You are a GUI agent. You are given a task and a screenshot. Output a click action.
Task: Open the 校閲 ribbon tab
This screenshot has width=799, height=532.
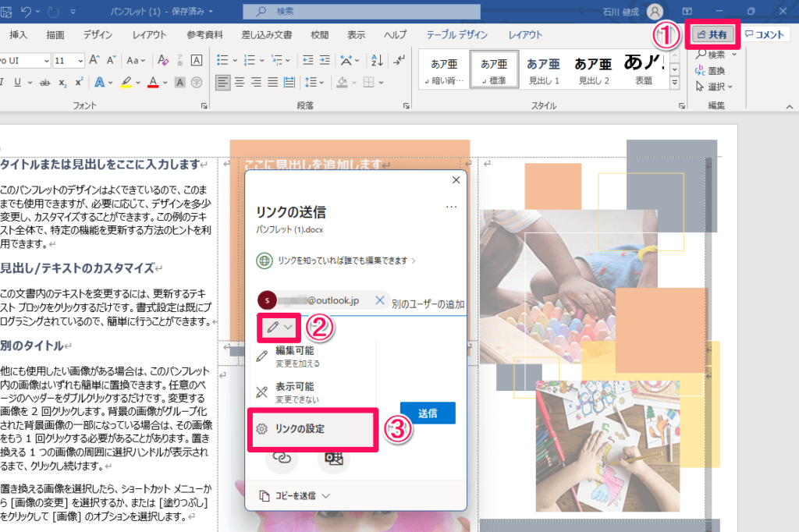point(319,34)
